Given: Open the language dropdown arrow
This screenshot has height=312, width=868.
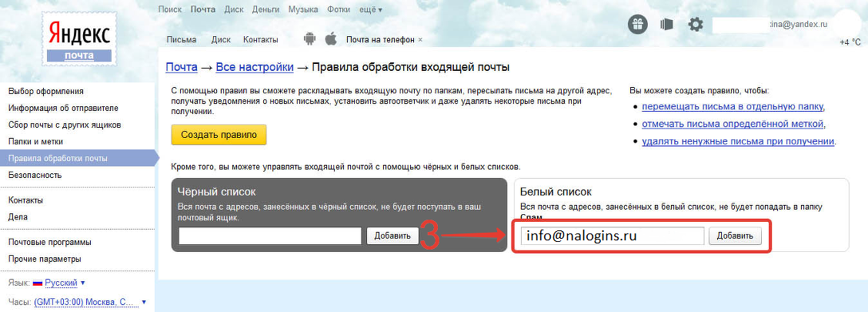Looking at the screenshot, I should [82, 283].
